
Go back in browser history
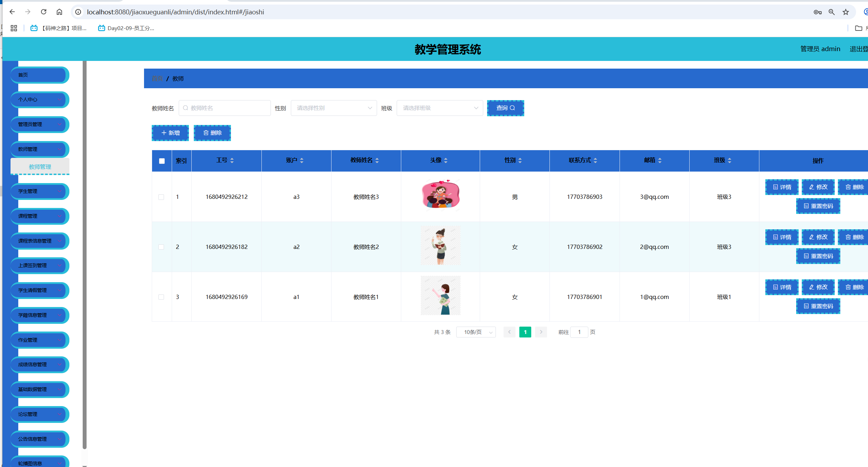[12, 12]
